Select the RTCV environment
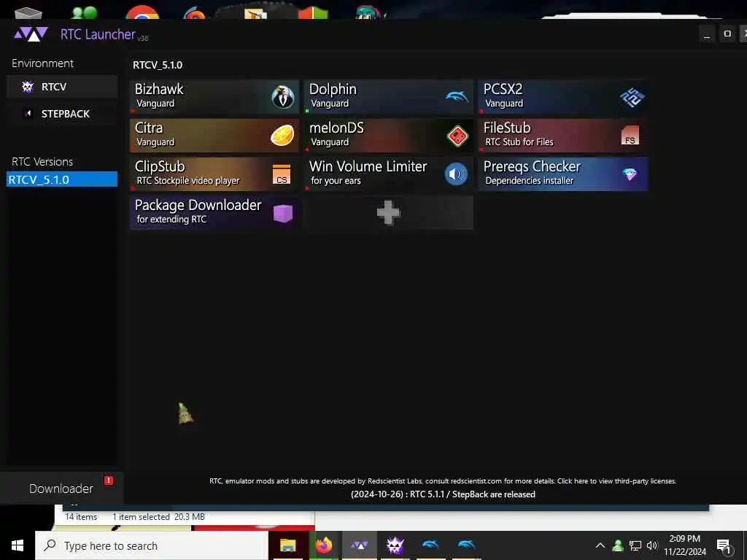The image size is (747, 560). click(x=62, y=87)
